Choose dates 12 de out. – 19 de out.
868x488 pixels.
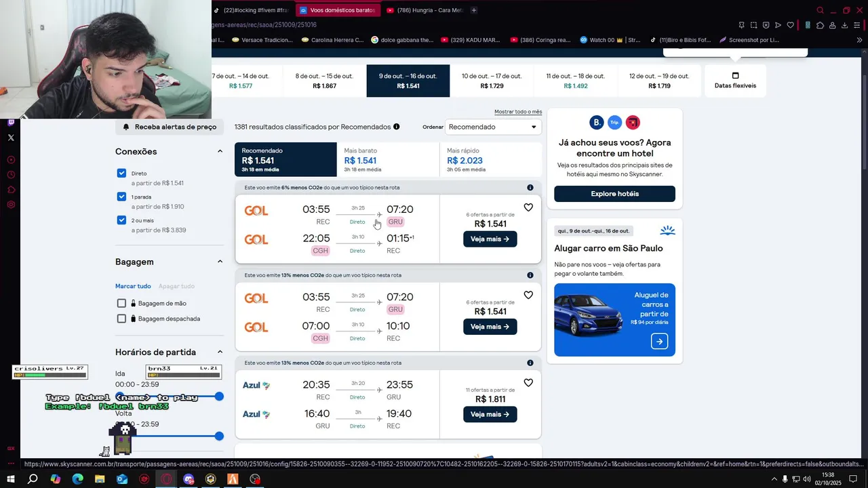click(659, 81)
